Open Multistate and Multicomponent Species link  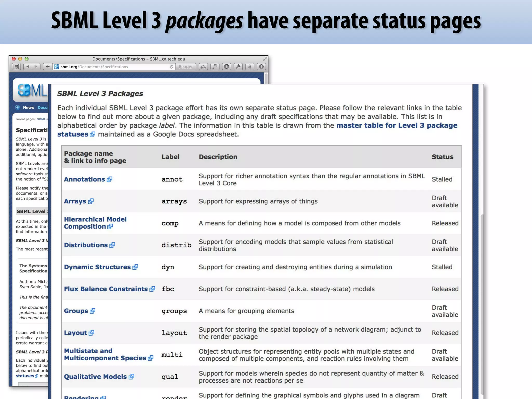tap(105, 355)
